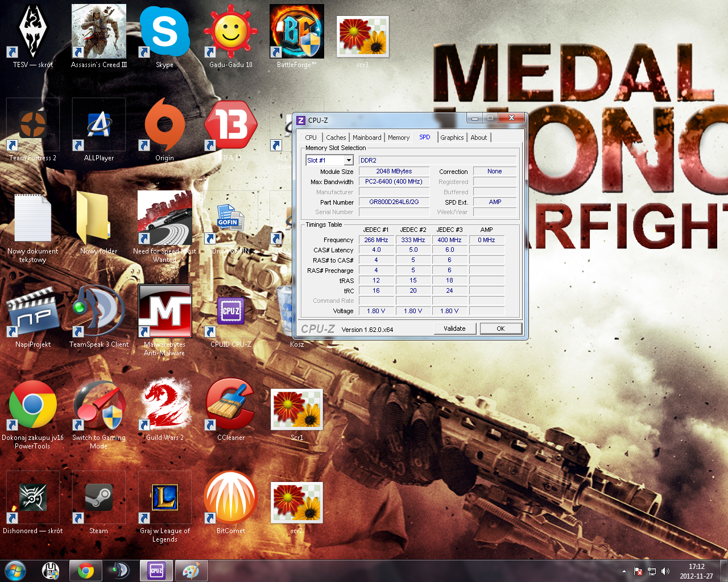Select the Kosz recycle bin icon

coord(297,316)
